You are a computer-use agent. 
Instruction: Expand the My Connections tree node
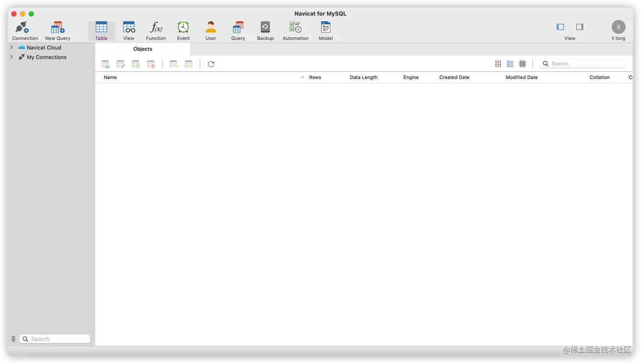tap(11, 57)
